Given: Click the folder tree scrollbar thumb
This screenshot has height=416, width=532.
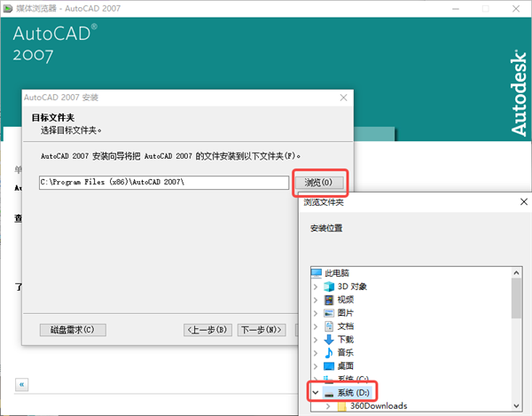Looking at the screenshot, I should point(516,298).
